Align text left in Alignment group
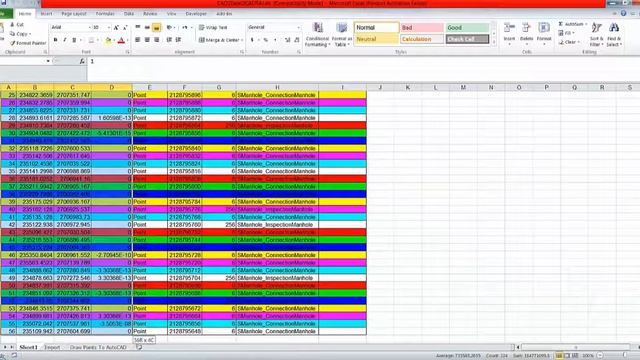 pos(138,40)
